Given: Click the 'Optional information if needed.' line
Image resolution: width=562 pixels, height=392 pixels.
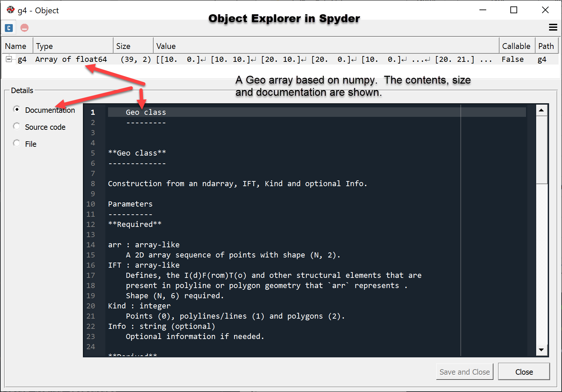Looking at the screenshot, I should [x=195, y=336].
